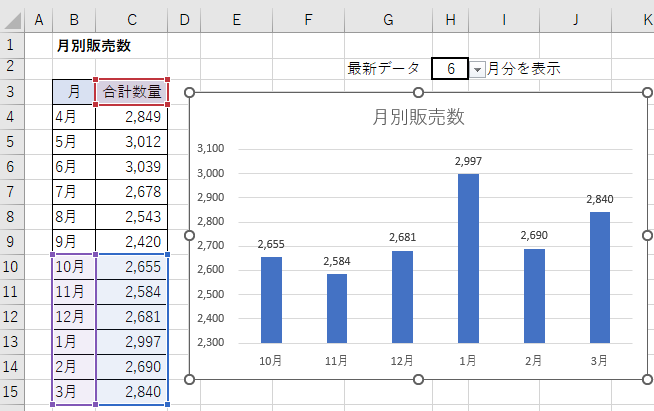Click the 3,100 vertical axis label
654x411 pixels.
[x=211, y=149]
